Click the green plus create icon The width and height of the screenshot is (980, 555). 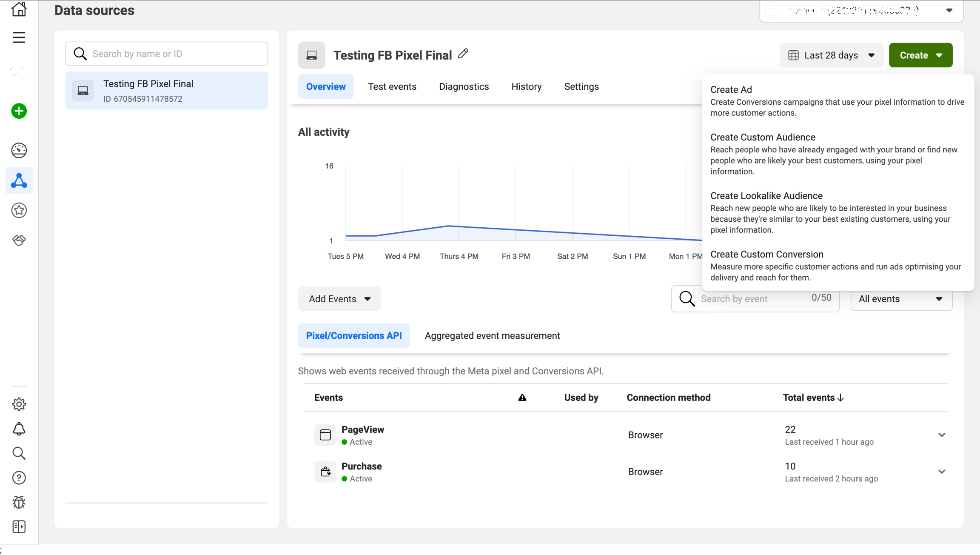coord(19,111)
